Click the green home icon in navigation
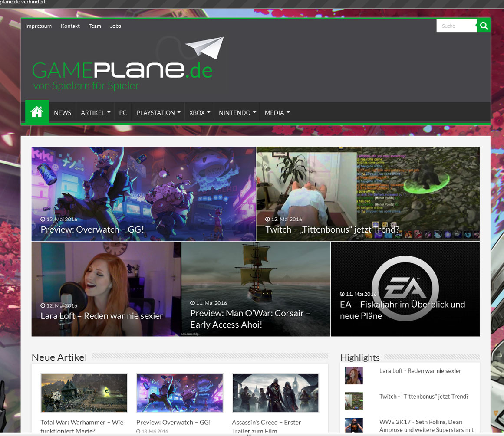 tap(36, 112)
